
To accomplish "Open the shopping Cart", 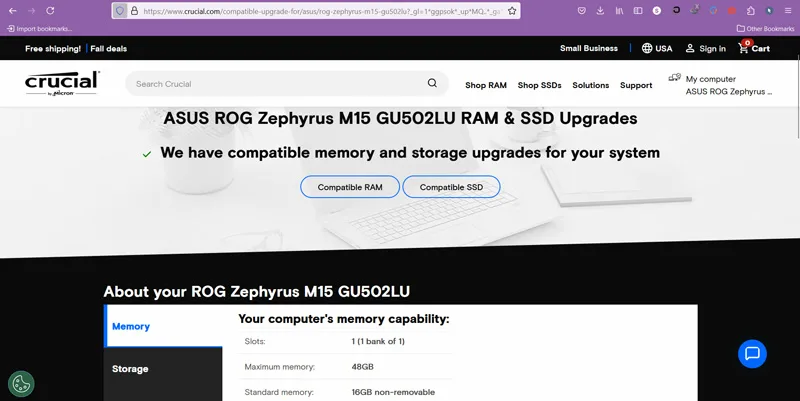I will pos(754,47).
